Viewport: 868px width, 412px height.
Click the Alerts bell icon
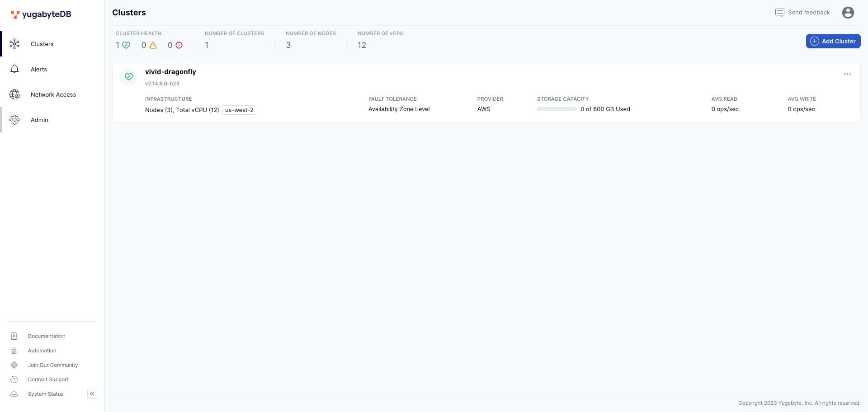point(14,69)
